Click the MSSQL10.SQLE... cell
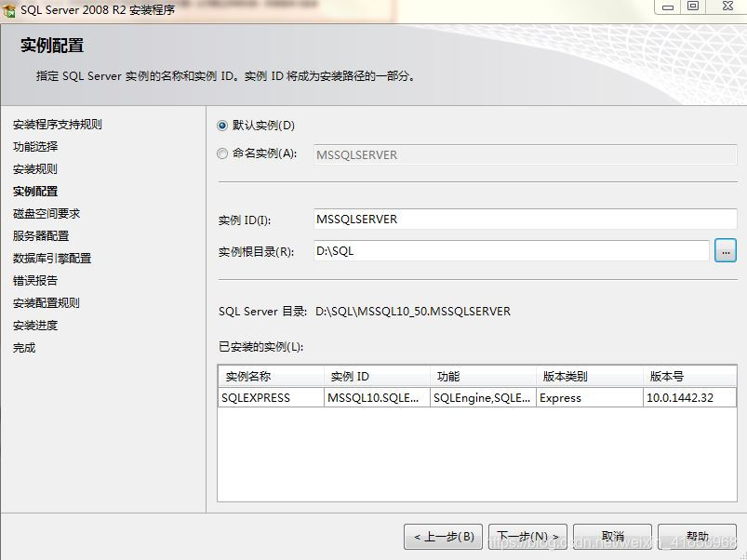The image size is (747, 560). (x=378, y=397)
